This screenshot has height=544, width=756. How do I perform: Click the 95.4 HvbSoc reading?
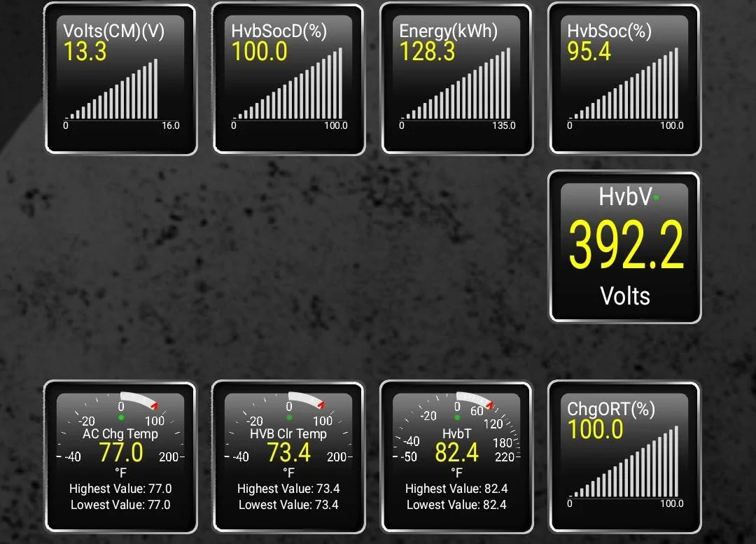pyautogui.click(x=589, y=52)
